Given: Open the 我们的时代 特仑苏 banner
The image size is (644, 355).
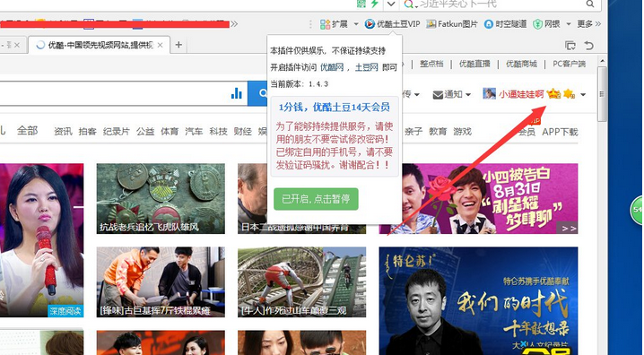Looking at the screenshot, I should [x=478, y=301].
